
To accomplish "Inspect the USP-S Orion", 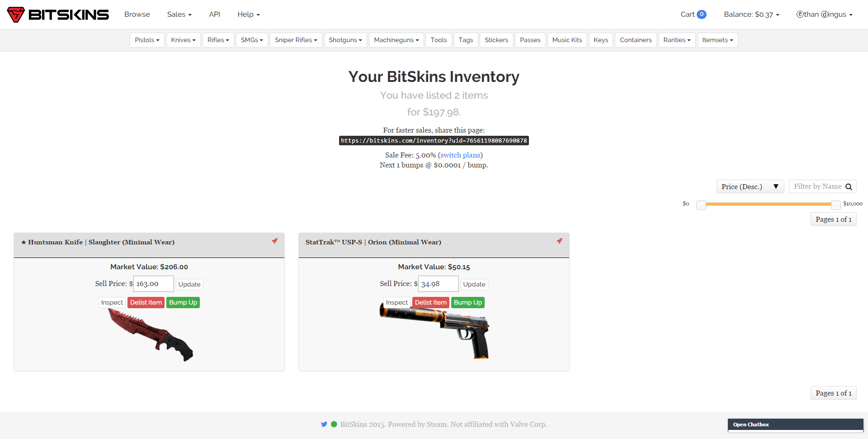I will coord(397,302).
